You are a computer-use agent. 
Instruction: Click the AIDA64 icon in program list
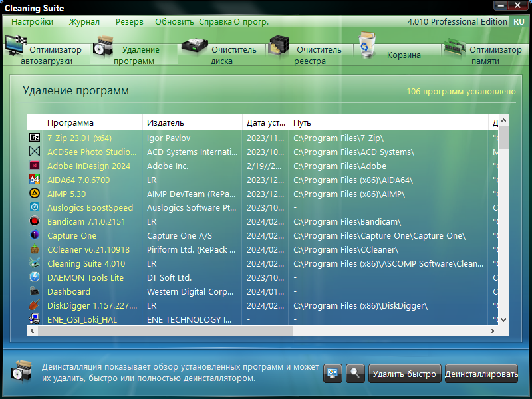(x=35, y=179)
